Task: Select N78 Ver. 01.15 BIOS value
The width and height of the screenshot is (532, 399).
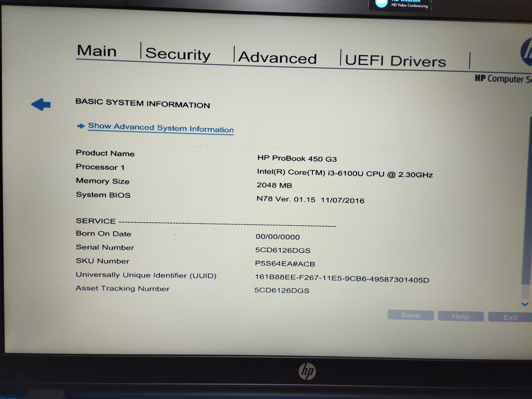Action: click(x=310, y=199)
